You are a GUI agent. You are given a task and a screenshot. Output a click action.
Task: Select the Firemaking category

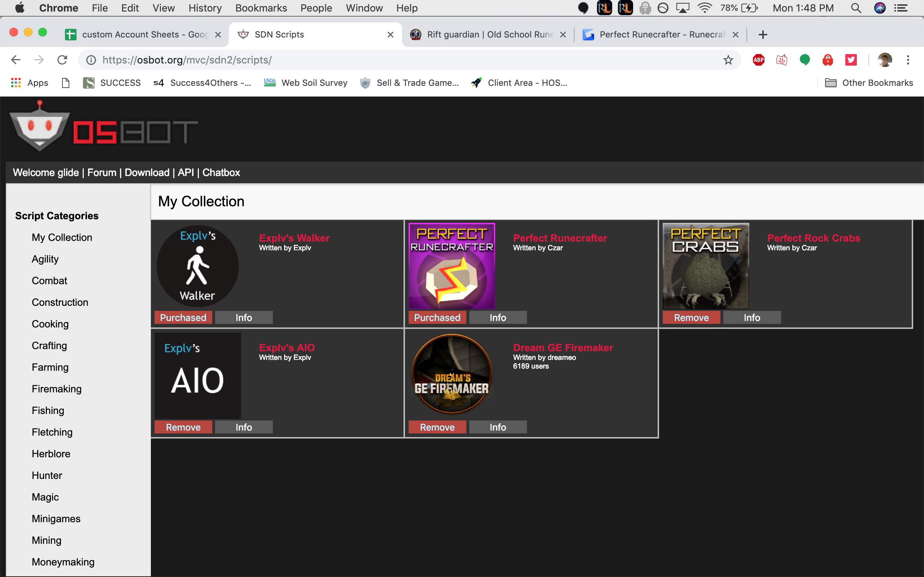click(x=57, y=389)
